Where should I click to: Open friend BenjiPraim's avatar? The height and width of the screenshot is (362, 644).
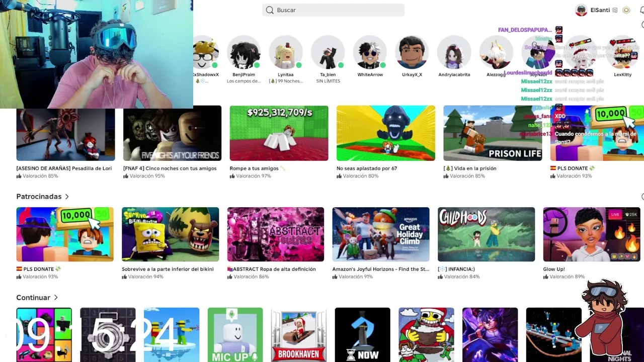point(244,53)
